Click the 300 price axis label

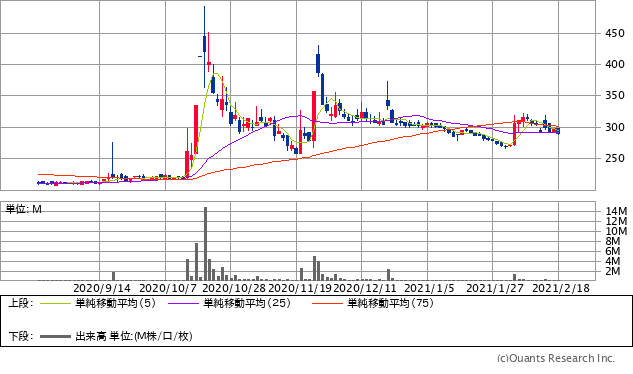pos(614,127)
